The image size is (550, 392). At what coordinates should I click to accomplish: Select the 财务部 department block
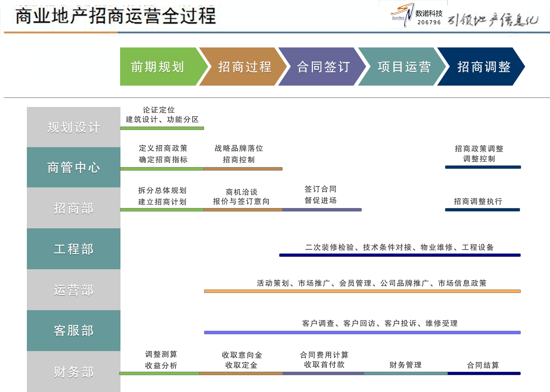74,371
